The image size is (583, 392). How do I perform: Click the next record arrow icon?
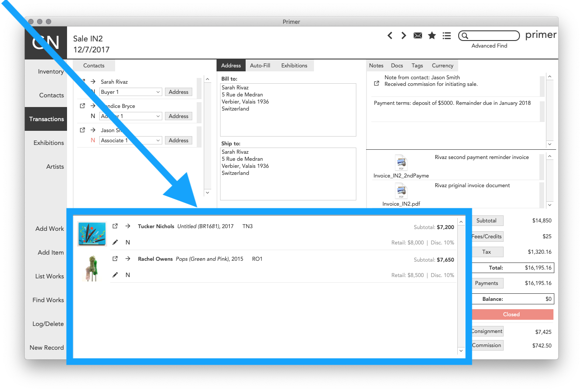pyautogui.click(x=404, y=36)
